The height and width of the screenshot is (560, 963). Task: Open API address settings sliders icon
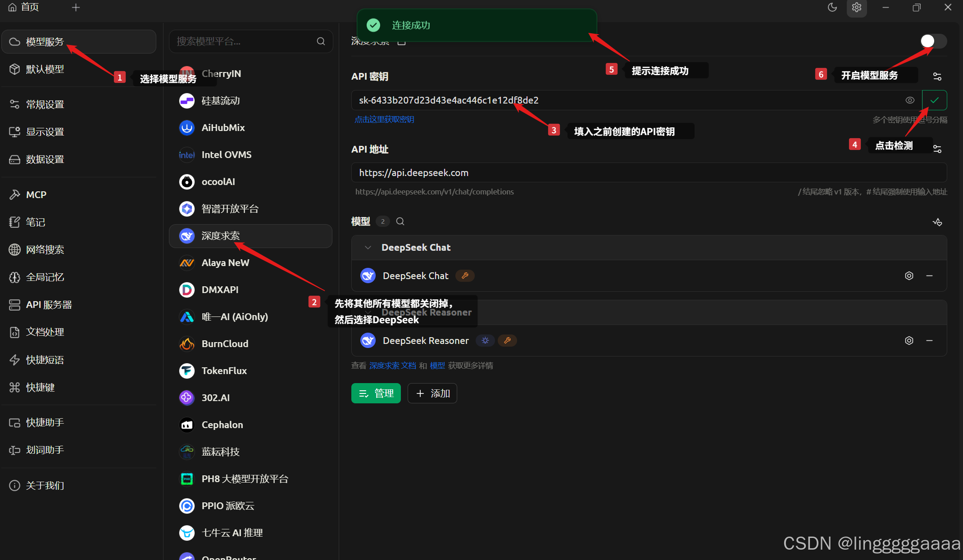click(937, 149)
